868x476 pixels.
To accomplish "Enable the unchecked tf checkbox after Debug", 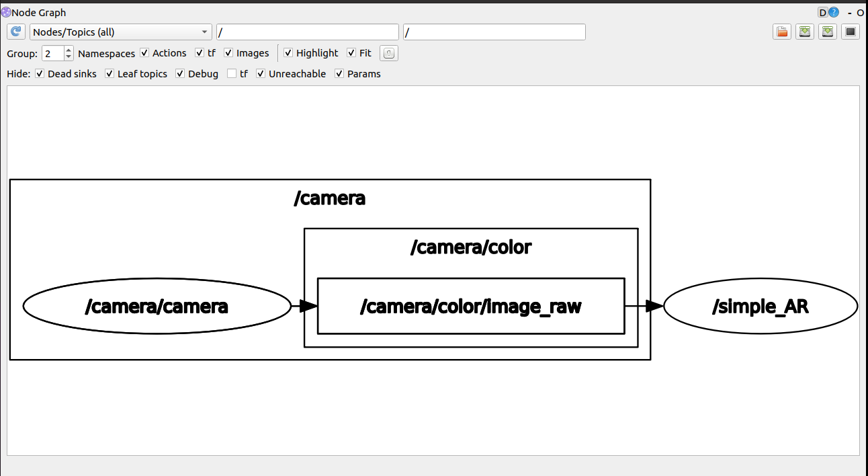I will point(232,74).
